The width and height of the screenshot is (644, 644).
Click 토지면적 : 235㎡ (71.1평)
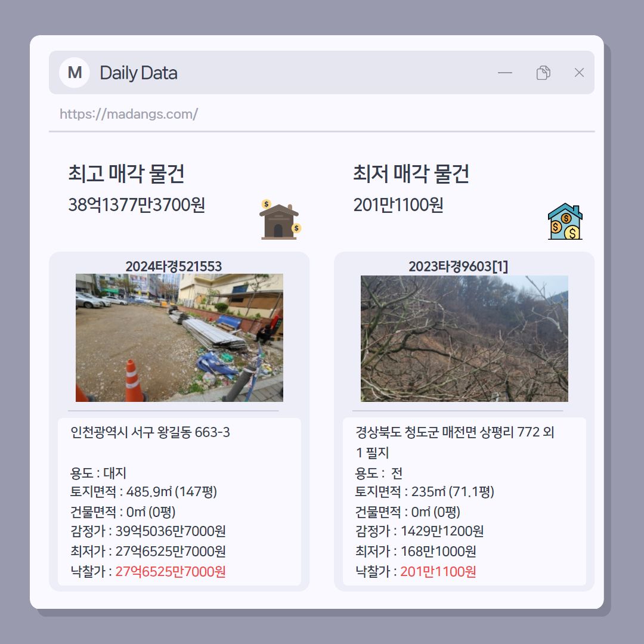425,491
